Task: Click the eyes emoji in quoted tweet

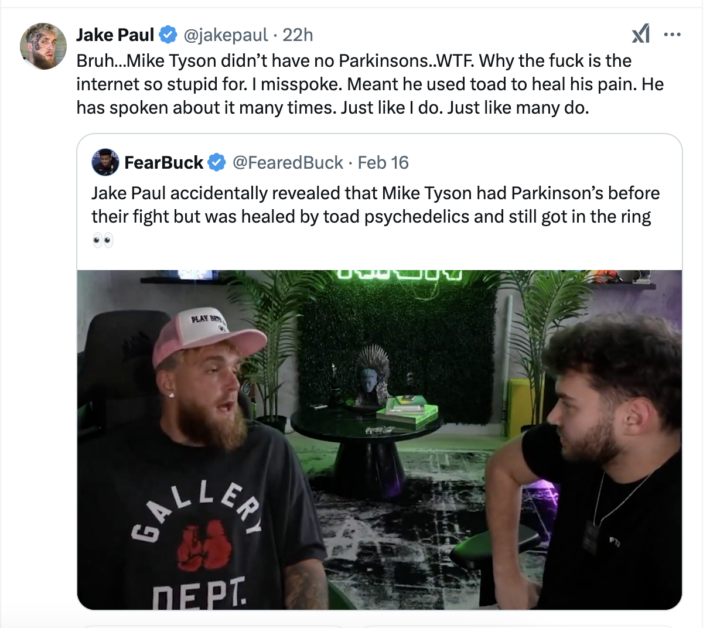Action: coord(103,240)
